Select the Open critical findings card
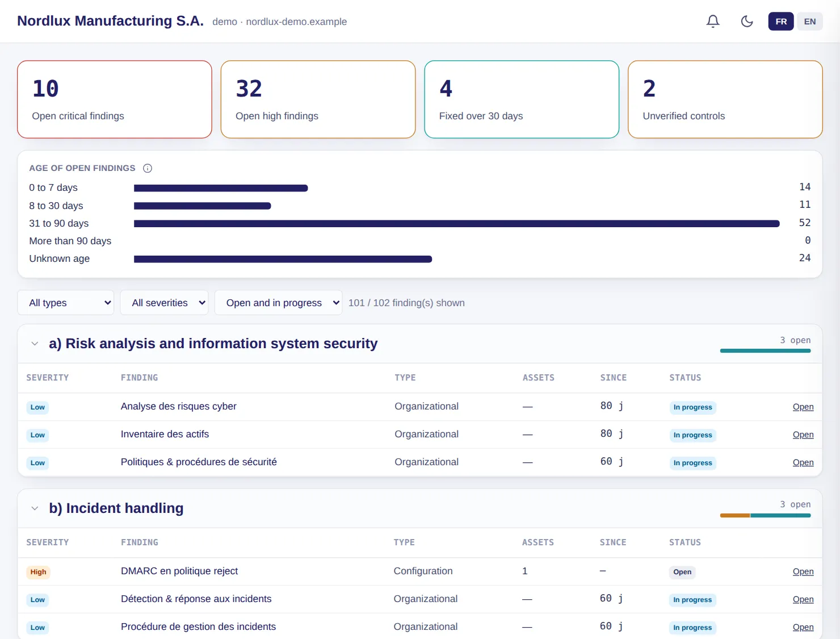This screenshot has width=840, height=639. tap(115, 99)
